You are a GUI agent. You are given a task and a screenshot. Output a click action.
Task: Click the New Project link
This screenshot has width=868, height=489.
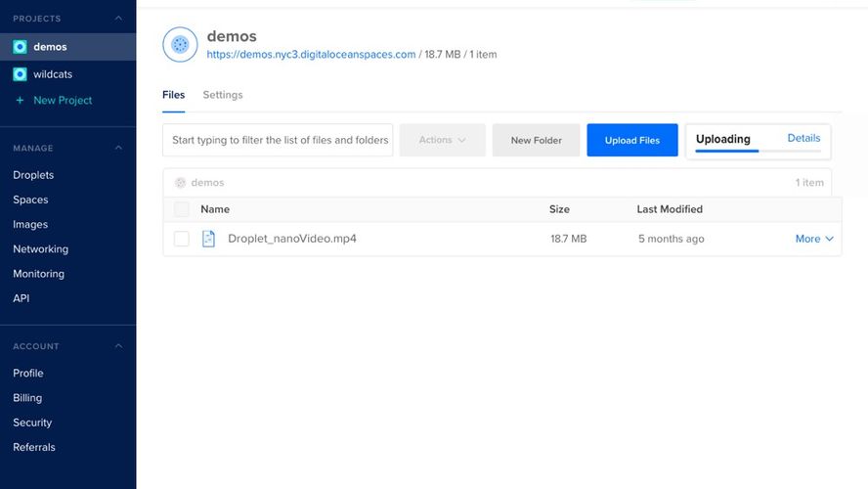(x=63, y=100)
